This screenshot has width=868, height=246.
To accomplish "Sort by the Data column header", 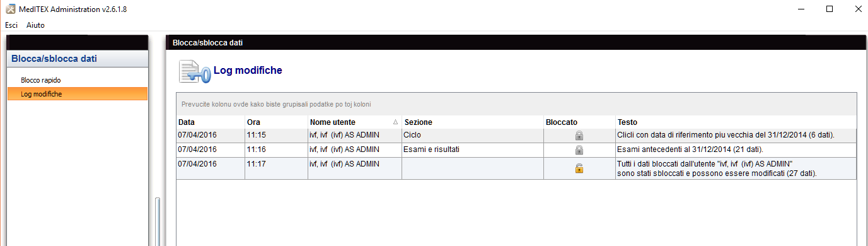I will [211, 122].
